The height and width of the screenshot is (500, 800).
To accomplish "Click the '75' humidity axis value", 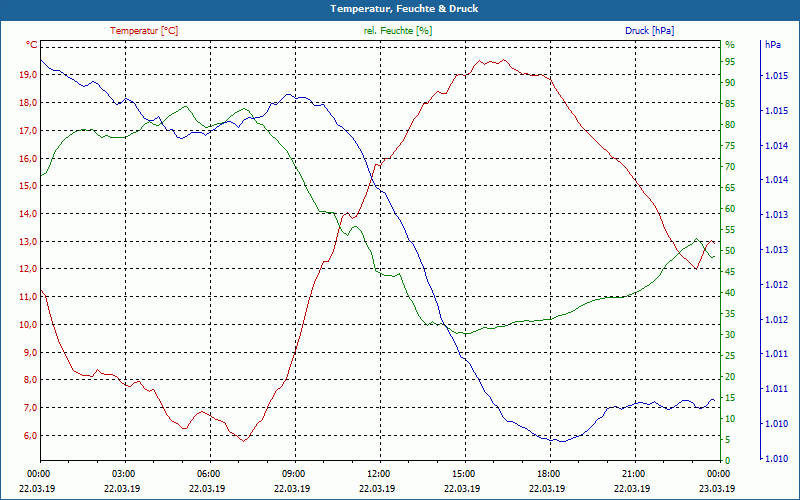I will coord(730,146).
